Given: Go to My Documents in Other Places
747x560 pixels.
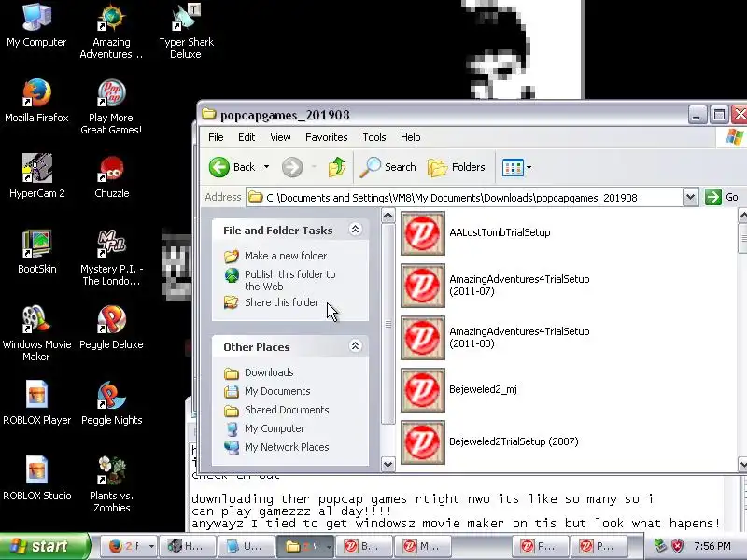Looking at the screenshot, I should (x=277, y=391).
